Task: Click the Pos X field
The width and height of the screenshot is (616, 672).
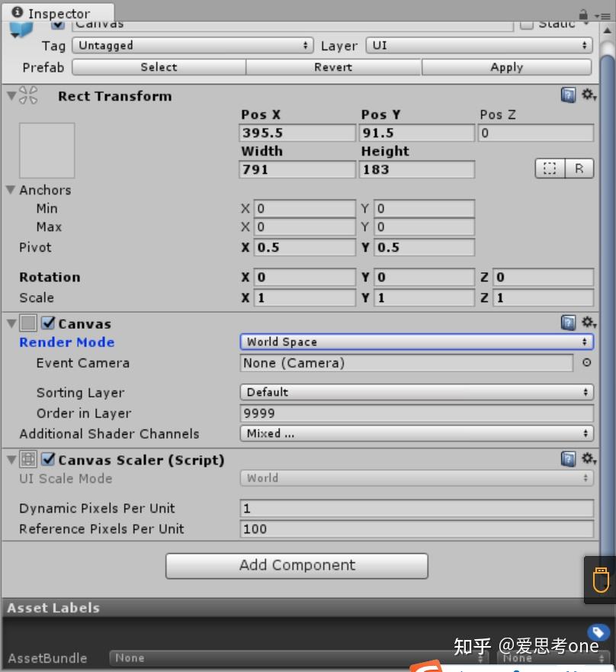Action: [x=297, y=133]
